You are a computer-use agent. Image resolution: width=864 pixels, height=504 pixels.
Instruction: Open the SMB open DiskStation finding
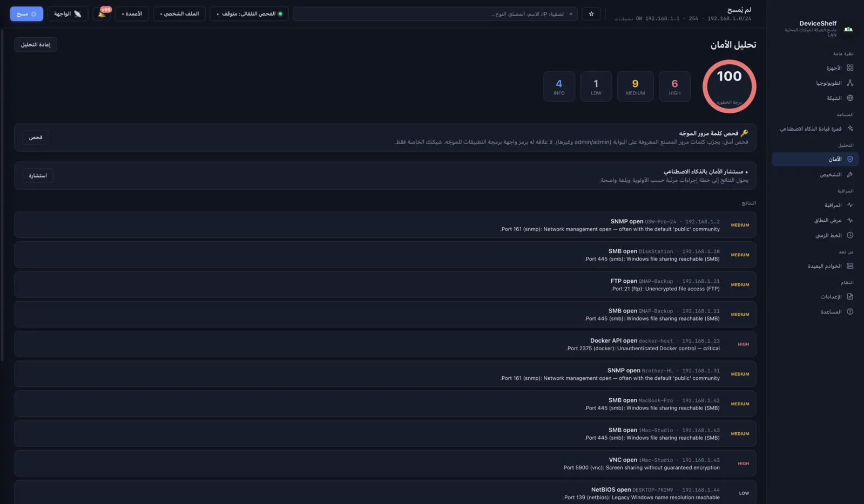click(385, 255)
